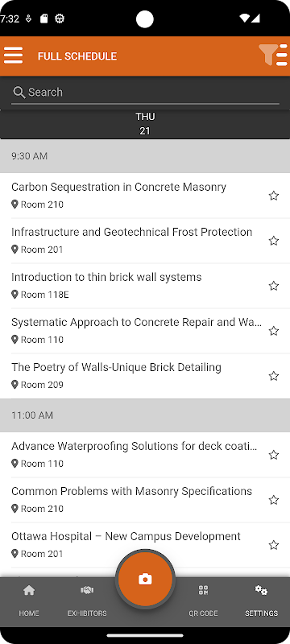Image resolution: width=290 pixels, height=644 pixels.
Task: Favorite The Poetry of Walls session
Action: (274, 376)
